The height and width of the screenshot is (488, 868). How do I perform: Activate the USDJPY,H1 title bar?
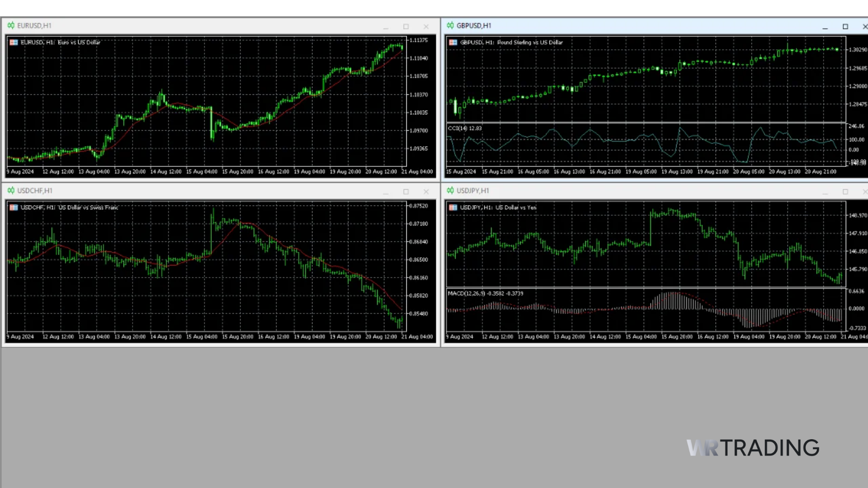656,191
